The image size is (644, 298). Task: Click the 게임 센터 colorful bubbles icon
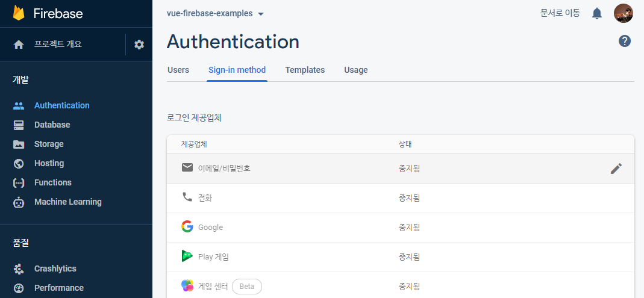[187, 285]
